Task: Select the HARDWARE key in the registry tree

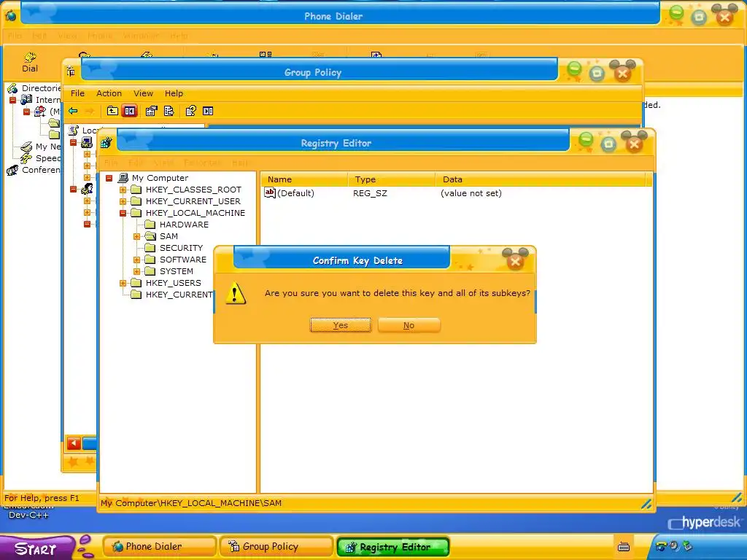Action: point(184,225)
